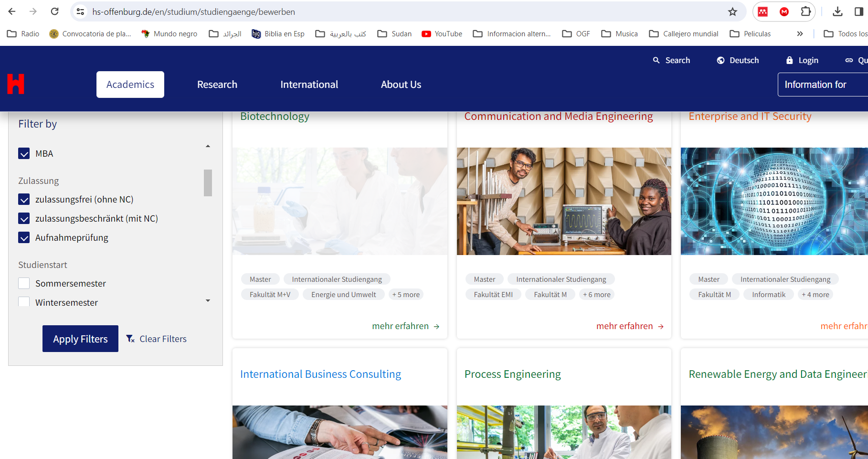The image size is (868, 459).
Task: Open Login with the lock icon
Action: click(802, 60)
